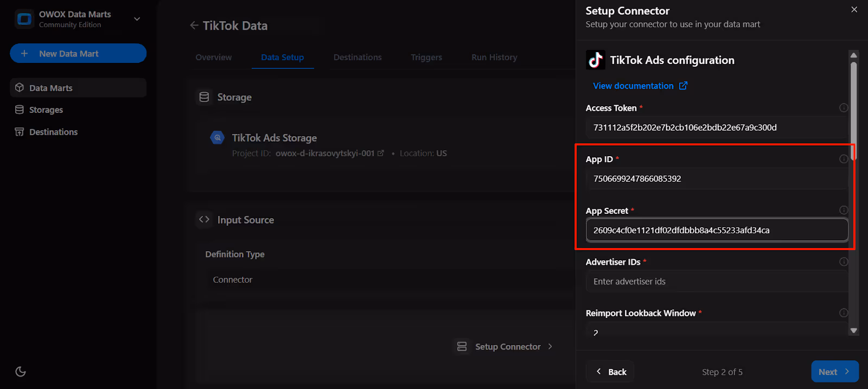This screenshot has height=389, width=868.
Task: Switch to the Triggers tab
Action: click(426, 57)
